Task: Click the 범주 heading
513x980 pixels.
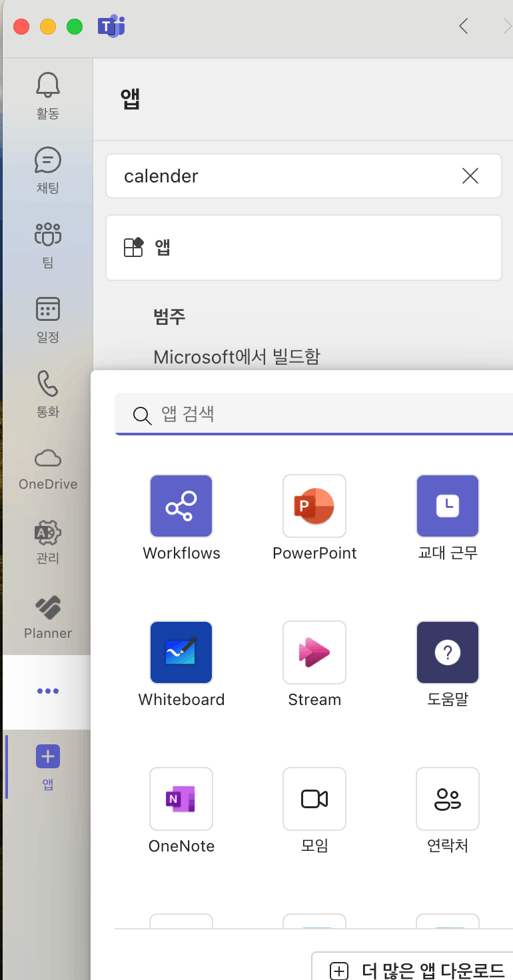Action: tap(169, 317)
